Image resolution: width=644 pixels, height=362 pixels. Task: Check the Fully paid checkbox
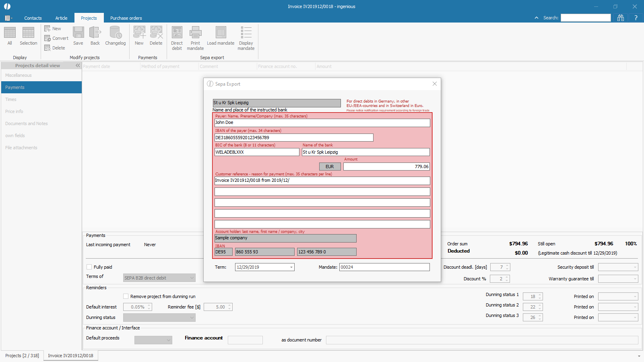(89, 267)
